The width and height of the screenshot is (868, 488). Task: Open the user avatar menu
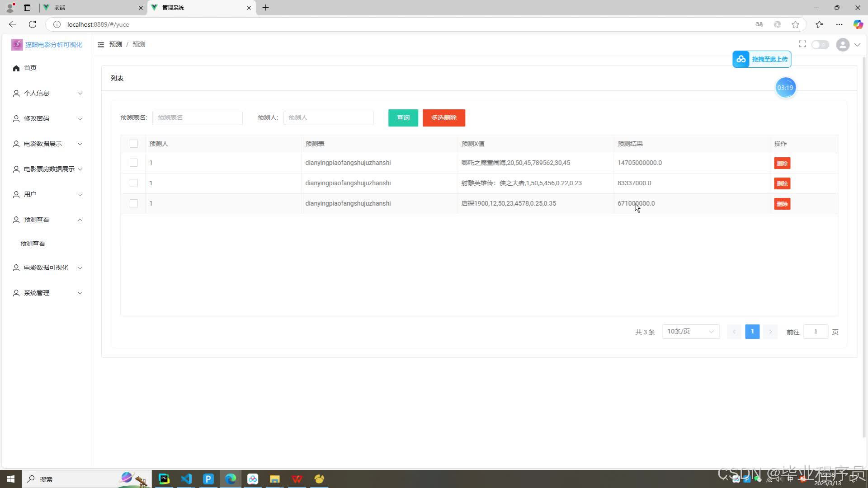(x=843, y=45)
